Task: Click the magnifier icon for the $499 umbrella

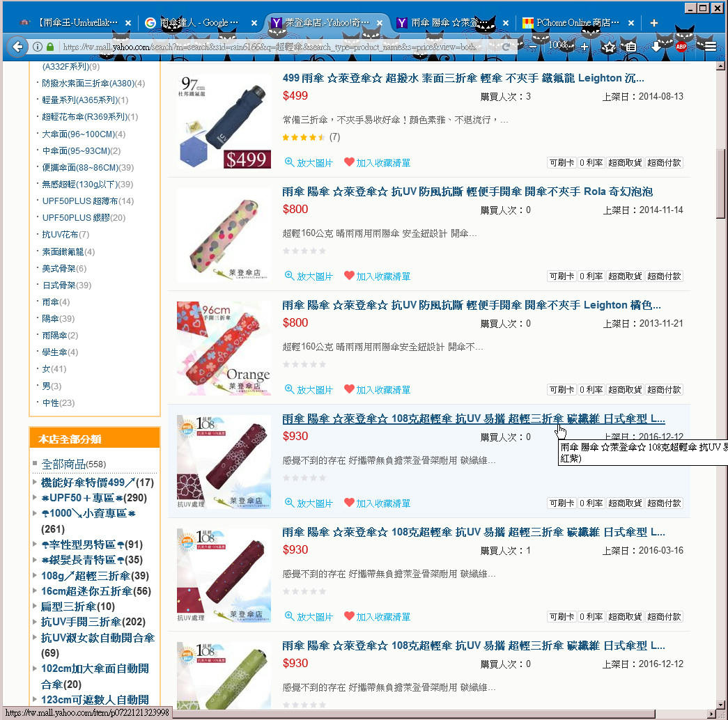Action: (289, 162)
